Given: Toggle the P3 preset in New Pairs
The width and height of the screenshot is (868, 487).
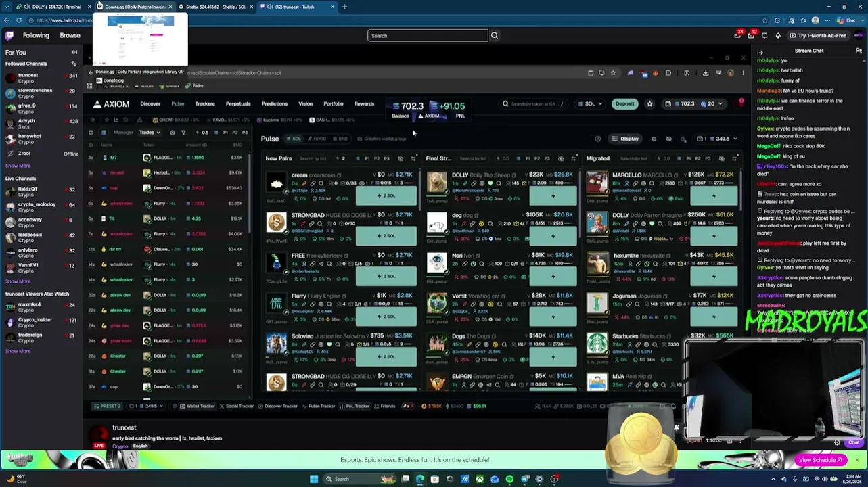Looking at the screenshot, I should pyautogui.click(x=386, y=158).
